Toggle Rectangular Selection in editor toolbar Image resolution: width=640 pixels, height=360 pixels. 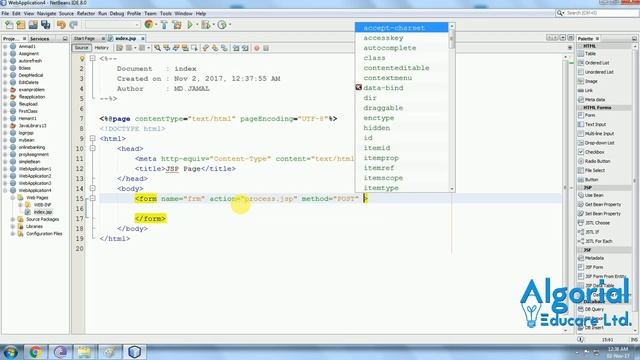194,48
